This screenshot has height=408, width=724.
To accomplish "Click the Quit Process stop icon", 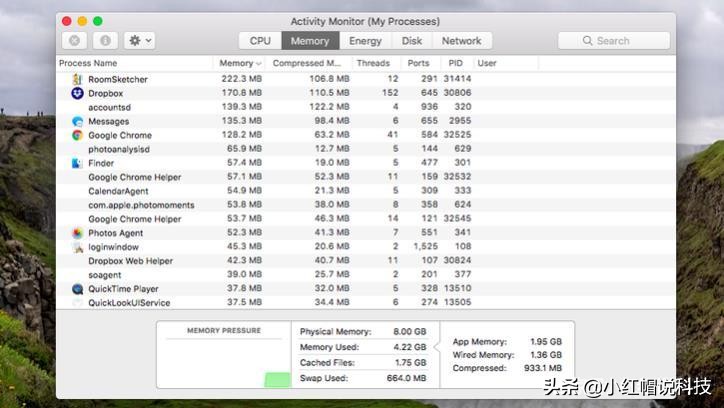I will (74, 41).
